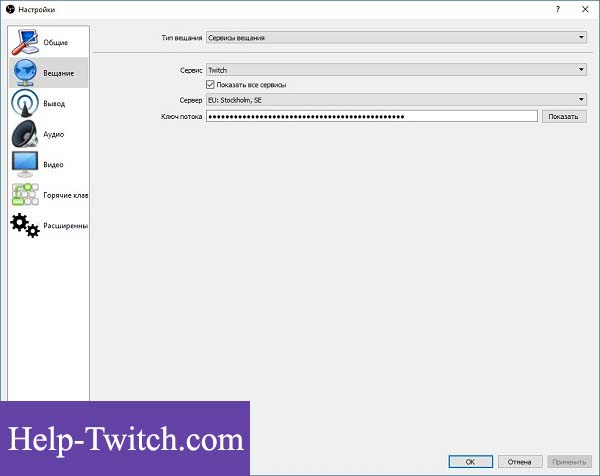Open the General (Общие) settings icon
The image size is (600, 476).
[x=25, y=42]
